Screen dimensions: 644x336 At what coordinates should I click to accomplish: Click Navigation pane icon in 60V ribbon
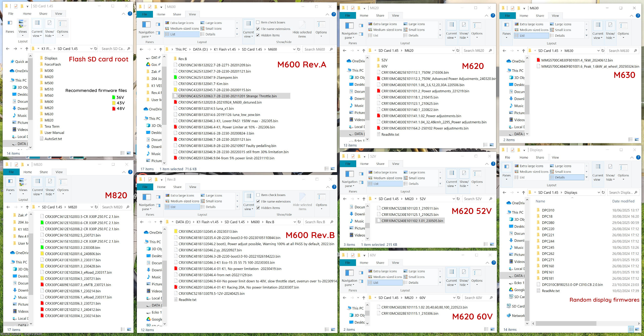(349, 273)
